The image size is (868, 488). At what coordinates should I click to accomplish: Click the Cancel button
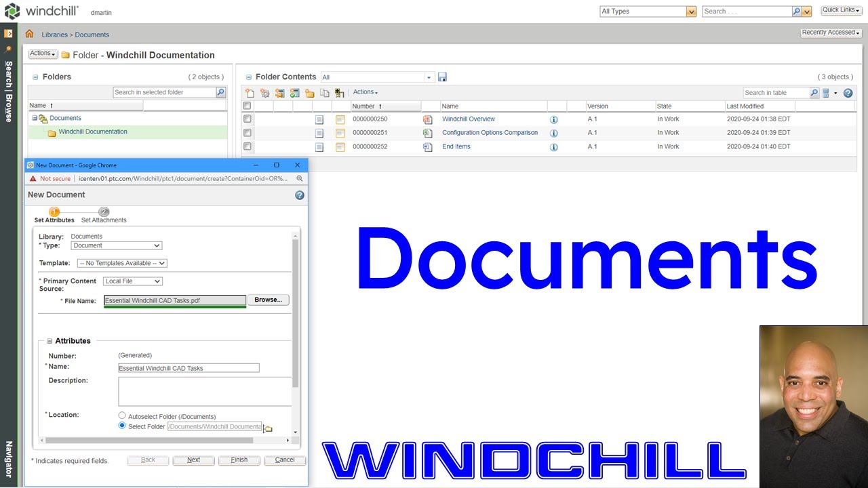click(285, 460)
